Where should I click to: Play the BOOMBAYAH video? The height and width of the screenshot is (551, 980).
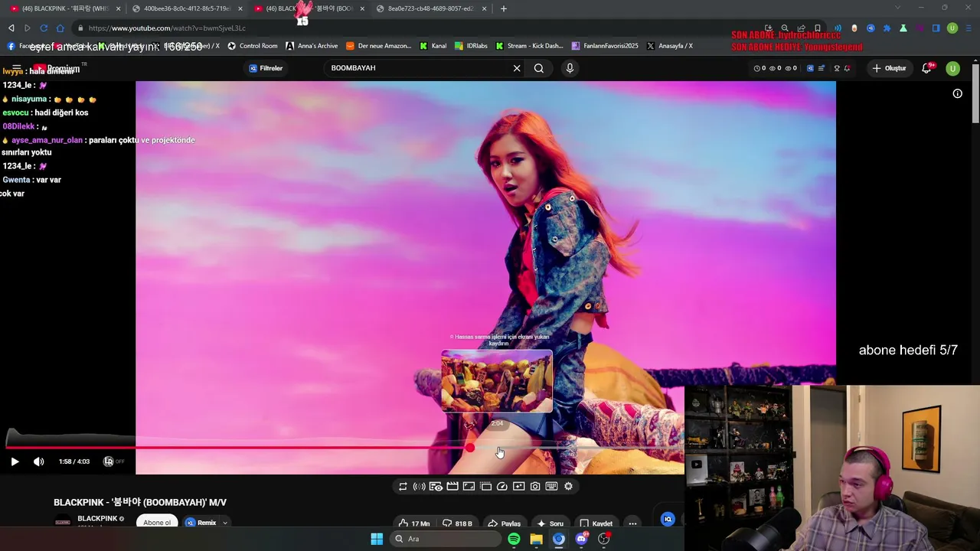pos(15,461)
